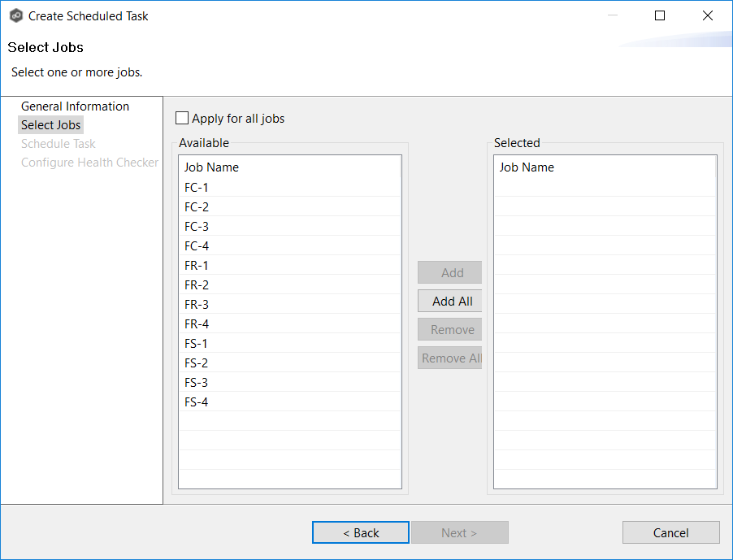
Task: Select job FC-3 from Available jobs
Action: pos(196,226)
